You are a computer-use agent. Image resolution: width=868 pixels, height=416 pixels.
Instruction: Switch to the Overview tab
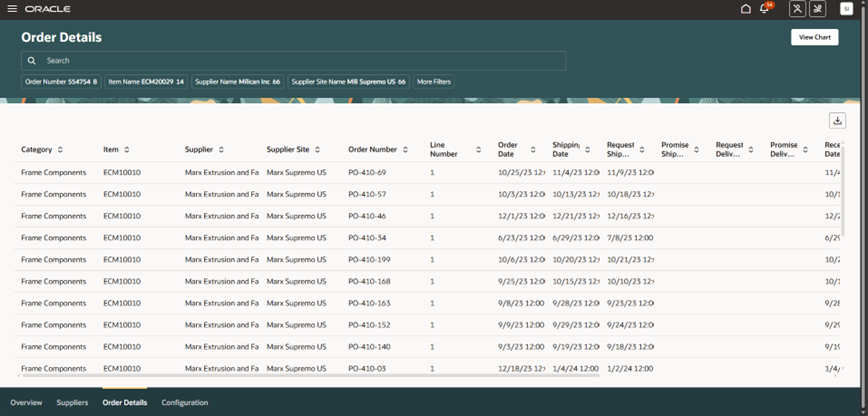(26, 403)
